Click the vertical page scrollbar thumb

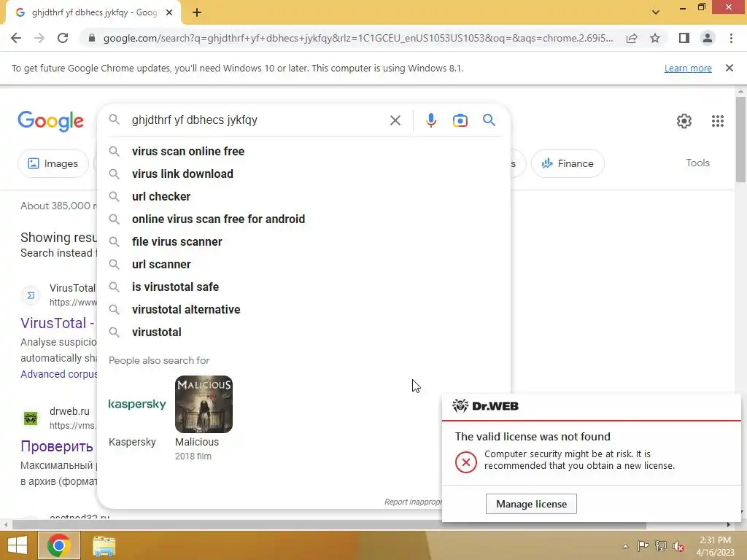coord(740,139)
